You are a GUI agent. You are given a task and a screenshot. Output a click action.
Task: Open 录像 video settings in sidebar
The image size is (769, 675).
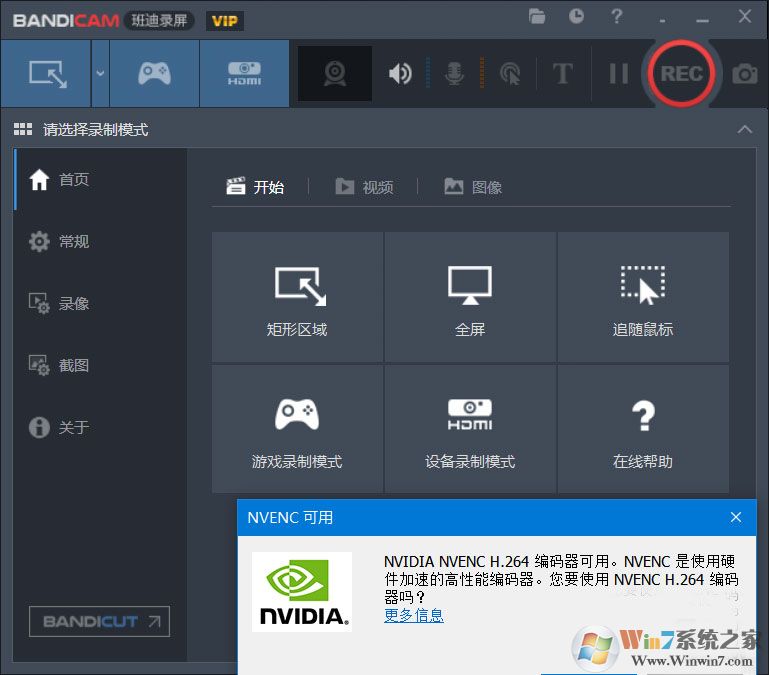pyautogui.click(x=100, y=303)
